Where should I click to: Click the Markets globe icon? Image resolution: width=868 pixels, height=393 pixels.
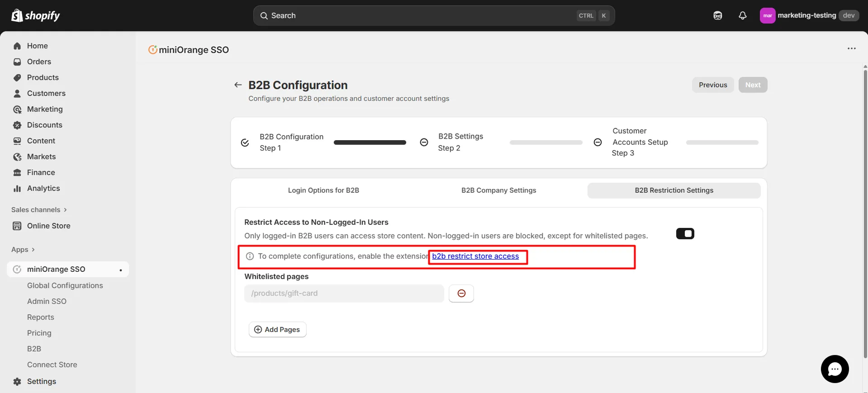(x=17, y=156)
